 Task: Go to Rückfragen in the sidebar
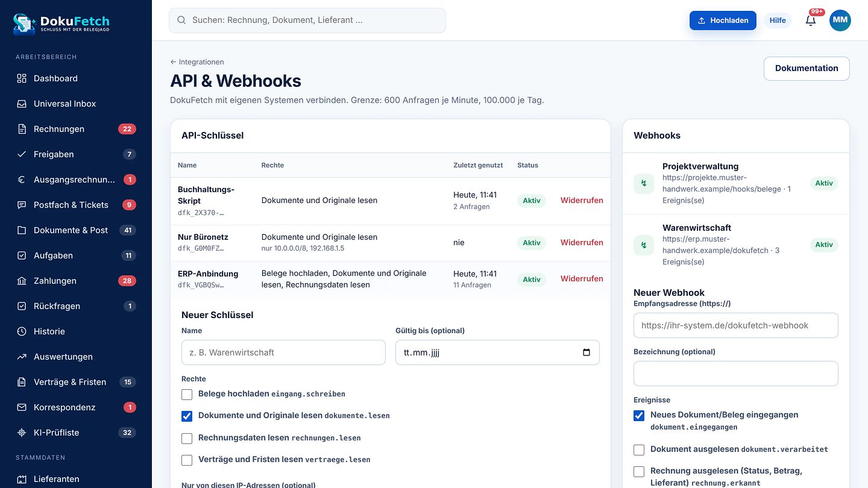76,306
